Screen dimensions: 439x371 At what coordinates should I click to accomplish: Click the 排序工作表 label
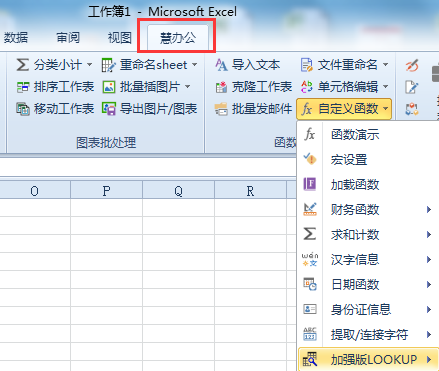tap(64, 87)
